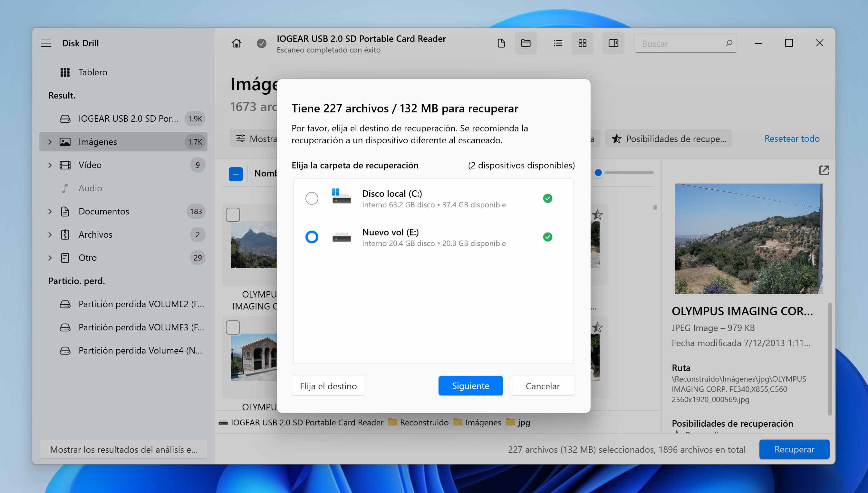
Task: Click jpg folder in breadcrumb
Action: point(518,422)
